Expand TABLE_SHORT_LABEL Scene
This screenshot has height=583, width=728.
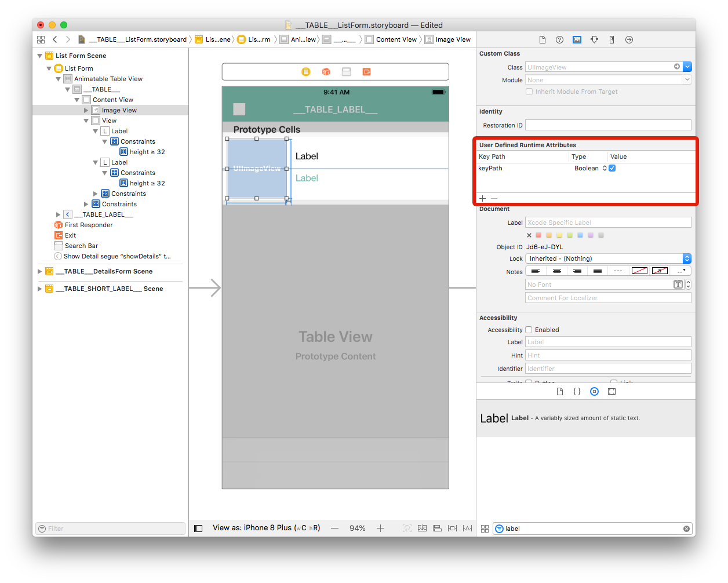[x=40, y=289]
